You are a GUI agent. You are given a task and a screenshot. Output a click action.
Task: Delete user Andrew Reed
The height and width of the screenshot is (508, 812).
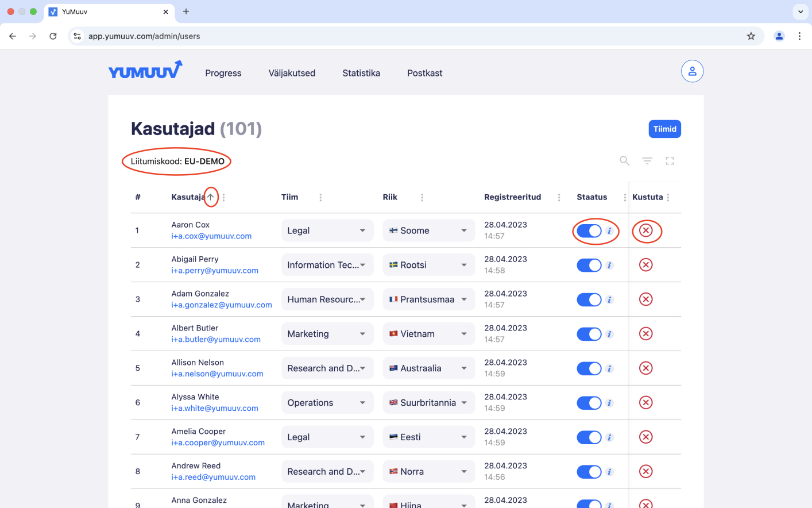(x=646, y=472)
